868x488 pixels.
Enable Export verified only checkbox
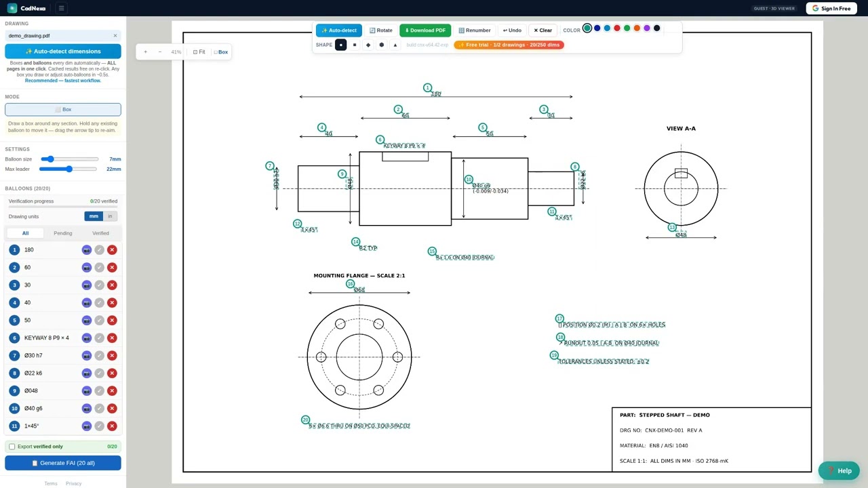[12, 447]
